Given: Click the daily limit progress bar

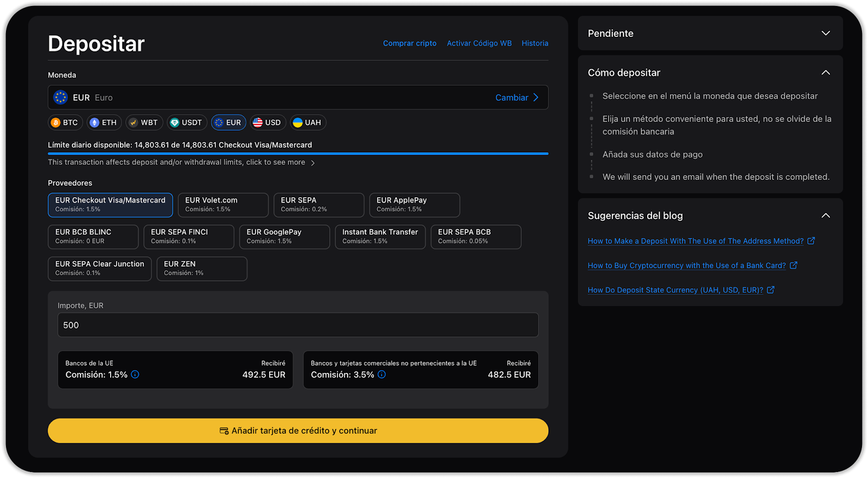Looking at the screenshot, I should (x=298, y=154).
